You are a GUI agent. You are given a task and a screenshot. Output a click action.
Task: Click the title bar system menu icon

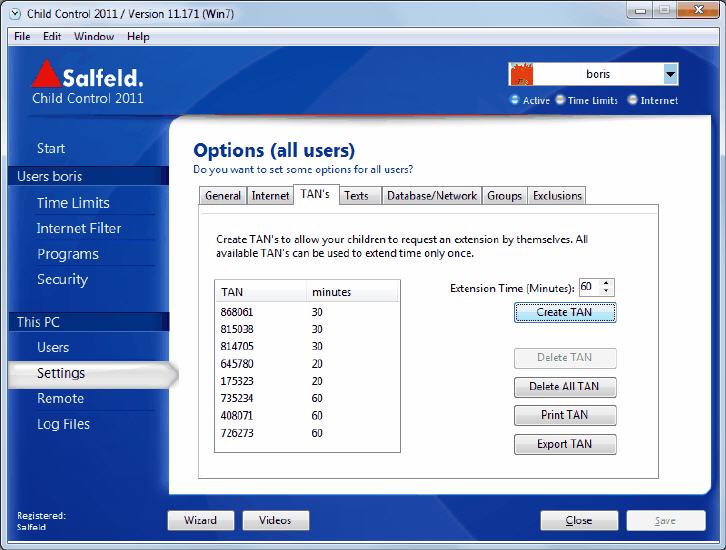16,14
